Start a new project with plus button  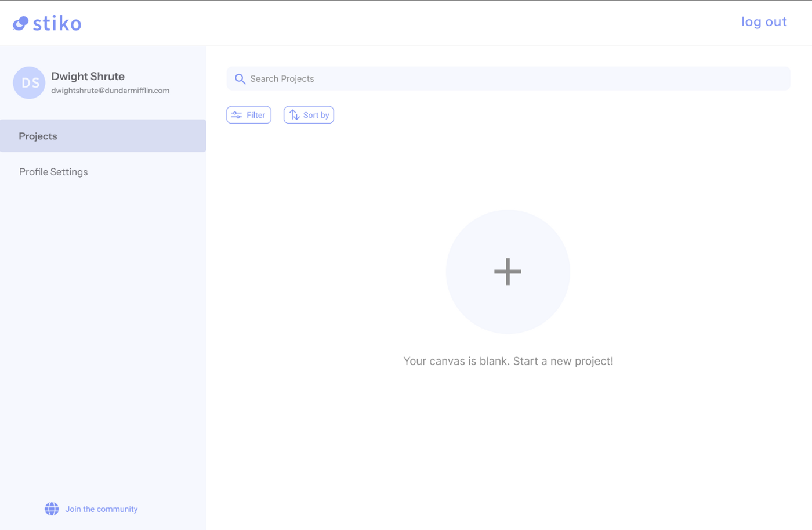pos(508,272)
